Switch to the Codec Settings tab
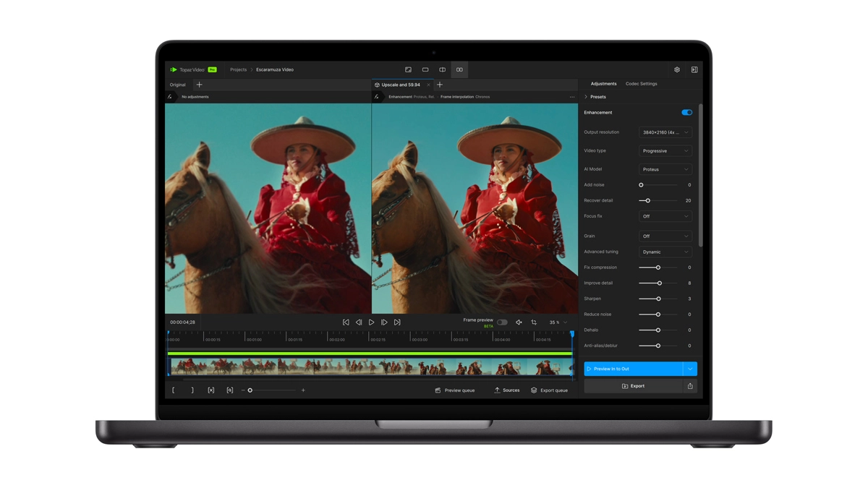 [641, 83]
